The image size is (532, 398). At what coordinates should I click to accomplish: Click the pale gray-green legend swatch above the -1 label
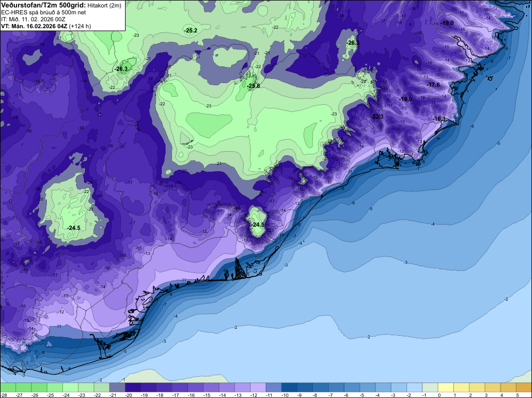pos(430,387)
